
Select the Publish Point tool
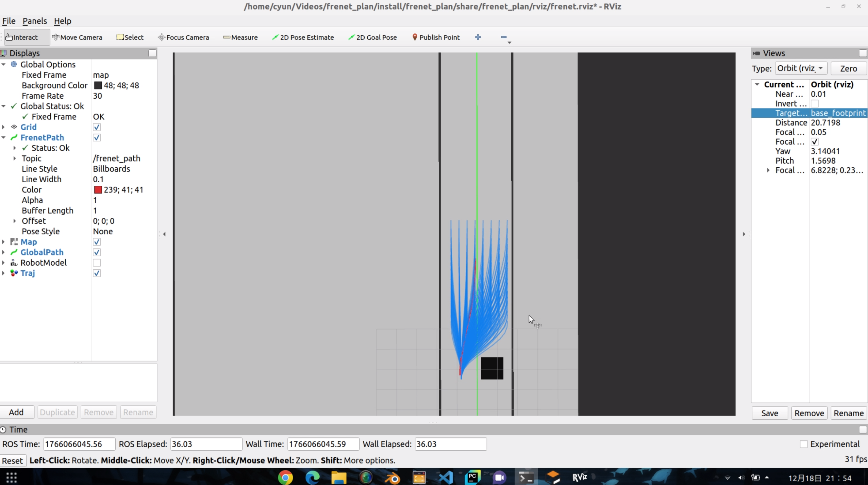[x=436, y=37]
